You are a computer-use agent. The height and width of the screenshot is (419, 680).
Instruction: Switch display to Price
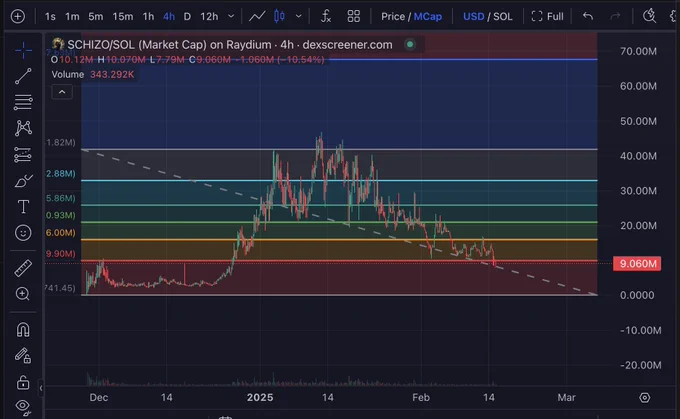click(x=393, y=16)
